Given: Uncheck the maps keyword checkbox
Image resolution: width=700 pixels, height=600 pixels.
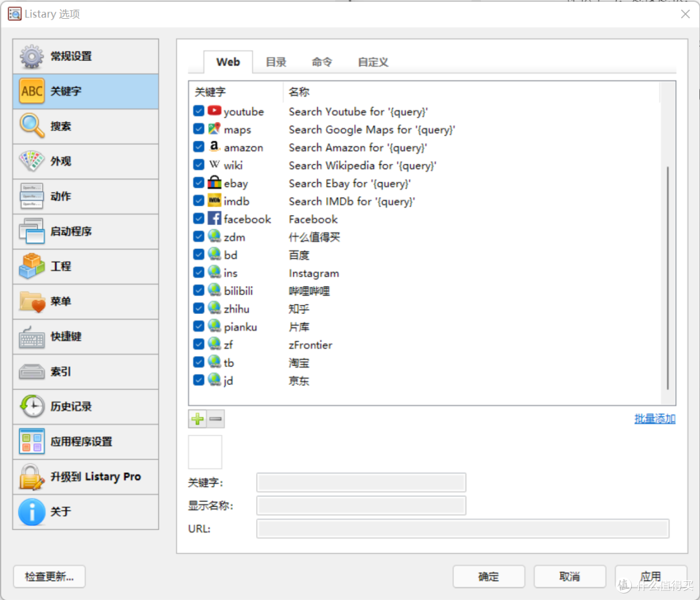Looking at the screenshot, I should pyautogui.click(x=199, y=128).
